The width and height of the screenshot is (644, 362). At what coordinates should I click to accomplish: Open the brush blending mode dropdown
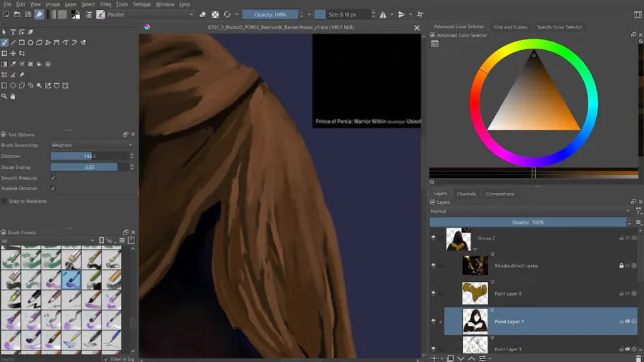pos(150,14)
